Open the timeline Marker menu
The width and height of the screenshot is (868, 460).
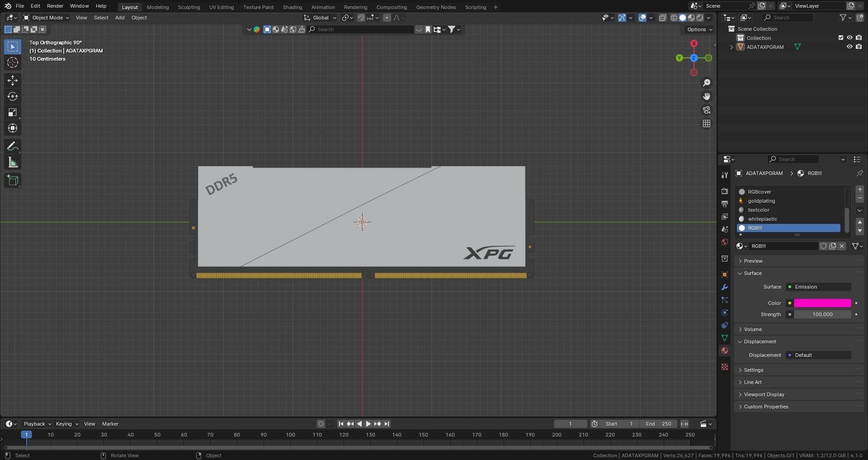tap(110, 424)
